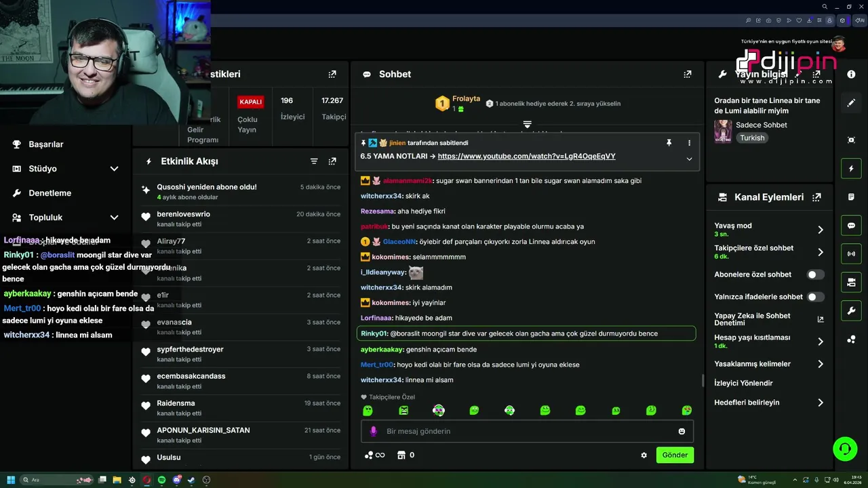Click the Sadece Sohbet category thumbnail
The image size is (868, 488).
tap(723, 131)
